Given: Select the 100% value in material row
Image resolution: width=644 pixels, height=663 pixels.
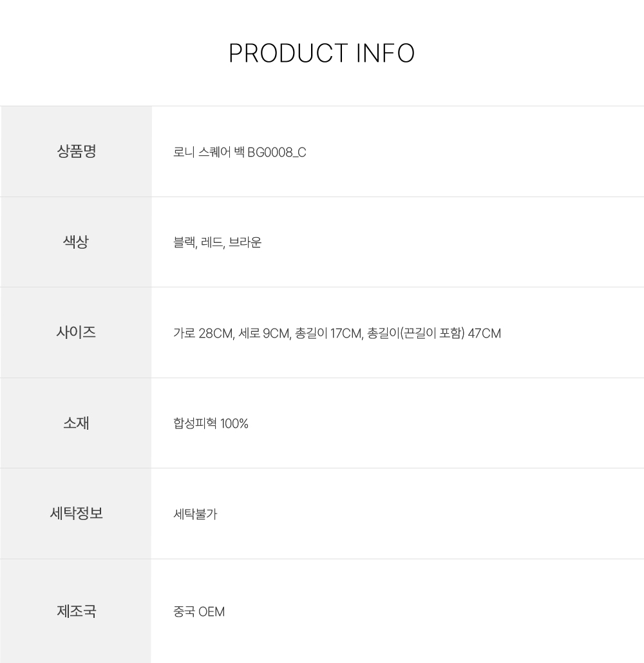Looking at the screenshot, I should tap(234, 424).
